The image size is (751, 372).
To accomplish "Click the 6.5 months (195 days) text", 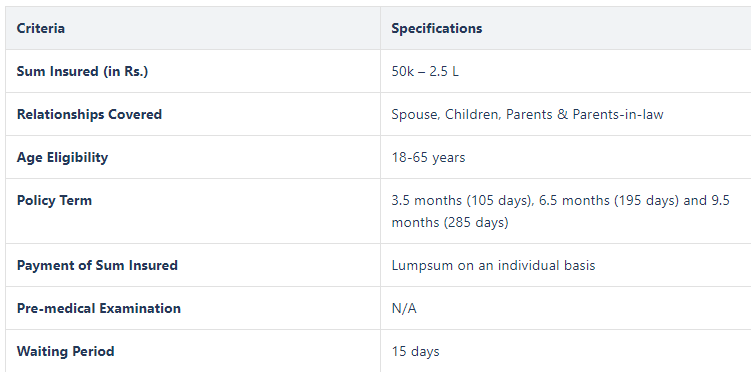I will click(609, 200).
